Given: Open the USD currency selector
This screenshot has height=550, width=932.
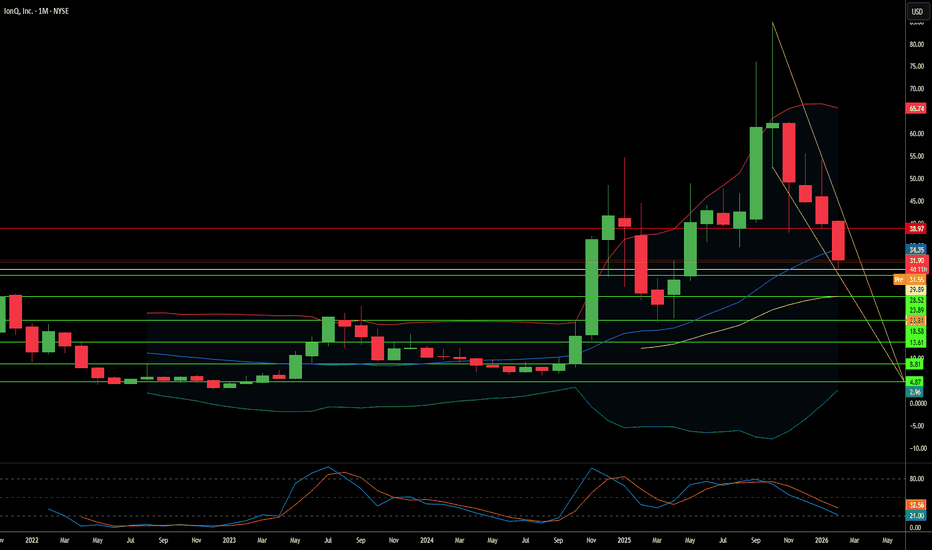Looking at the screenshot, I should coord(917,11).
